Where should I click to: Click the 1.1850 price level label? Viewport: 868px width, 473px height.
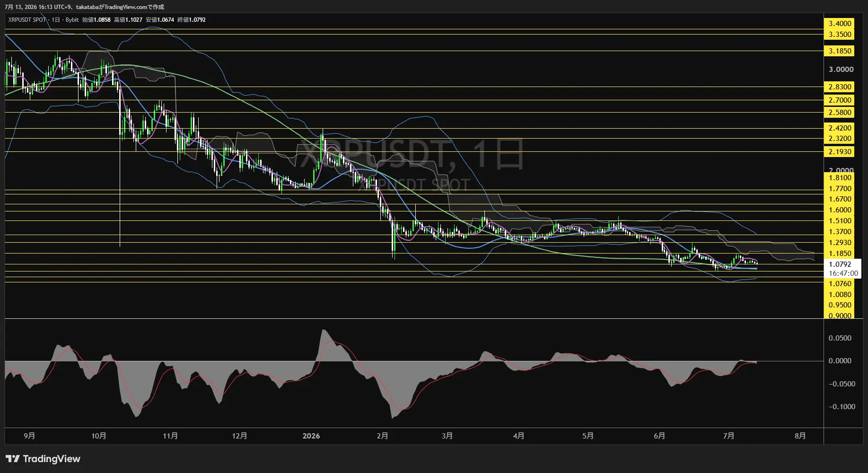pyautogui.click(x=840, y=254)
